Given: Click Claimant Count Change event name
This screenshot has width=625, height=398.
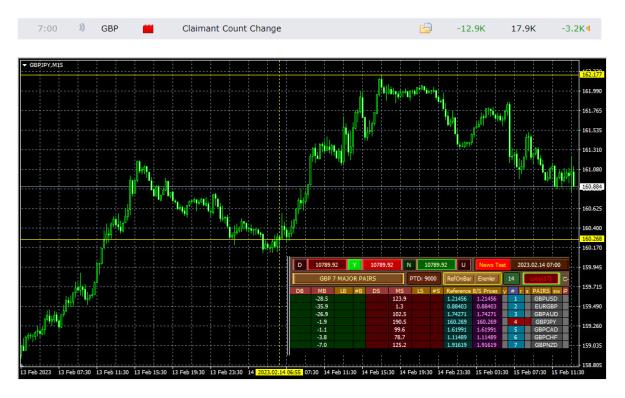Looking at the screenshot, I should [x=232, y=28].
